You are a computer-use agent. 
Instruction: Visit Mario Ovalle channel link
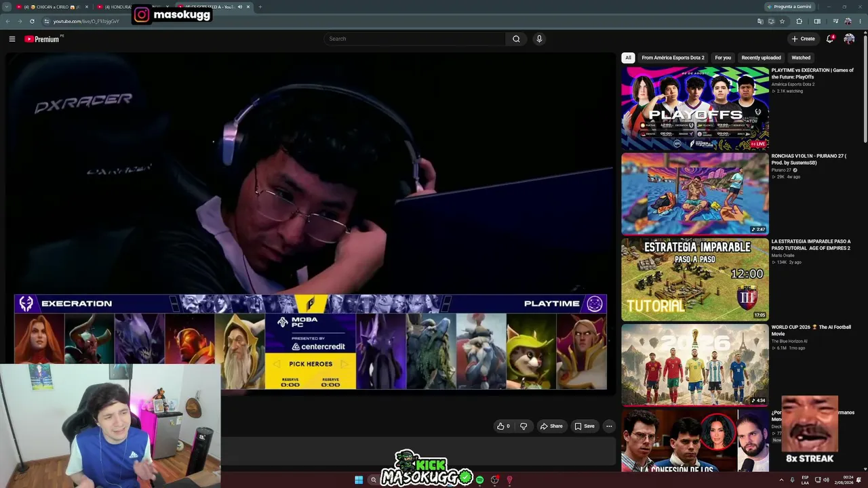tap(783, 256)
